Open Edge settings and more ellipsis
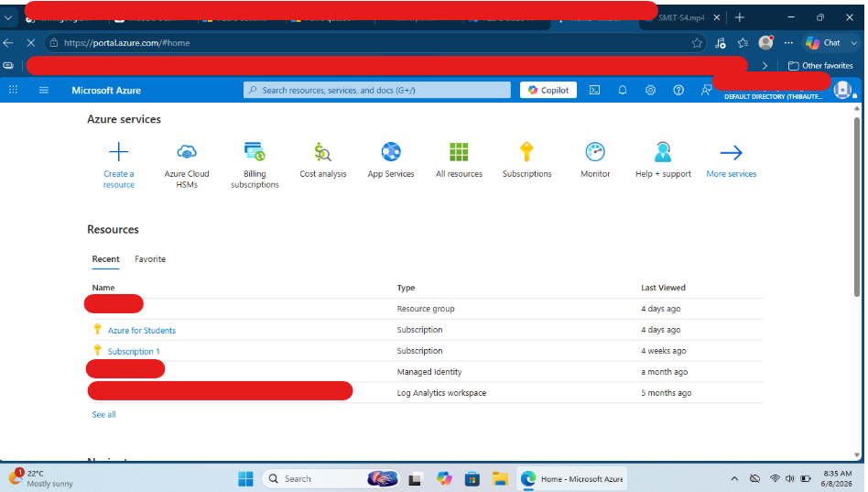This screenshot has width=868, height=492. click(x=789, y=43)
